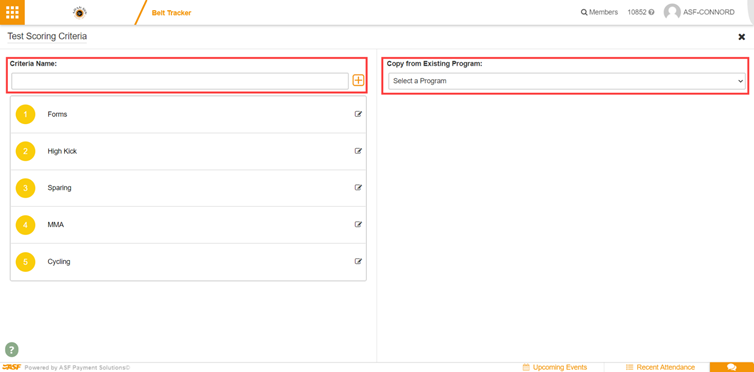The image size is (754, 372).
Task: Click the Powered by ASF Payment Solutions text
Action: [77, 367]
